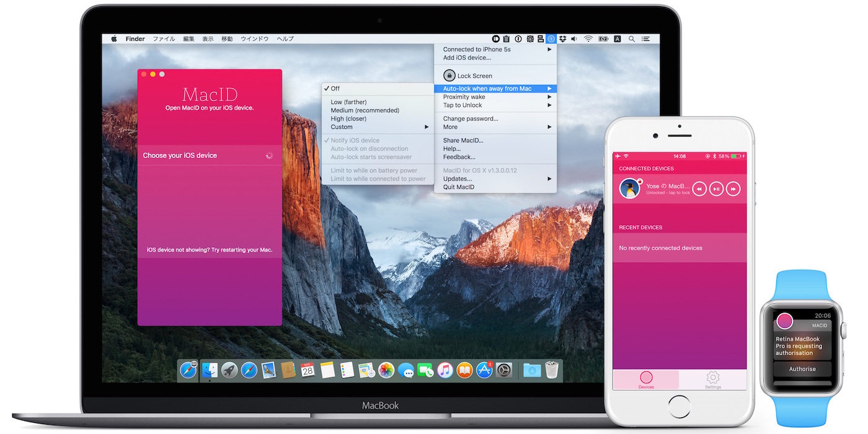Open Trash in the Dock
Screen dimensions: 868x434
coord(552,370)
